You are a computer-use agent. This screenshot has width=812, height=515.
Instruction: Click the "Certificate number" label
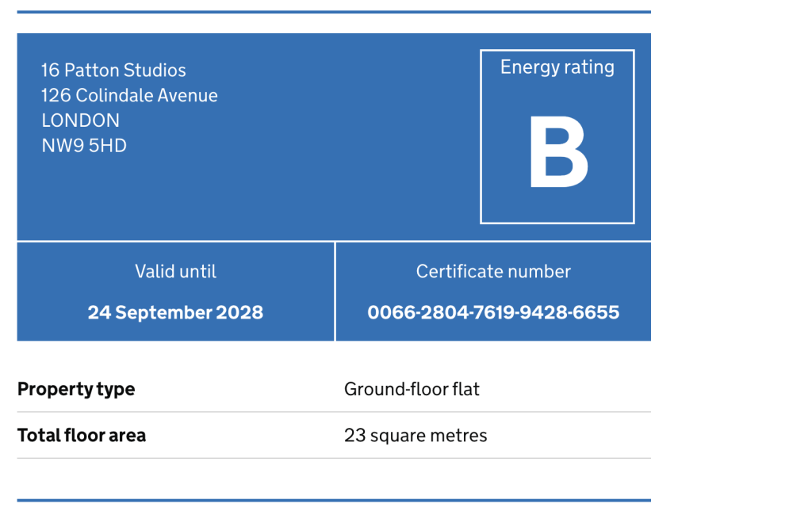(493, 271)
